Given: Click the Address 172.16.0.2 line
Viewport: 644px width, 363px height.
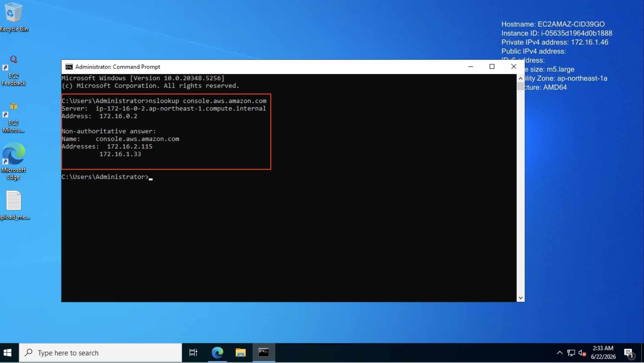Looking at the screenshot, I should (100, 116).
